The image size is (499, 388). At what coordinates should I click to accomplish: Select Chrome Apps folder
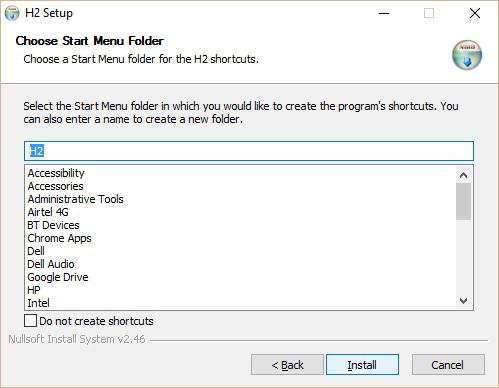(x=59, y=238)
